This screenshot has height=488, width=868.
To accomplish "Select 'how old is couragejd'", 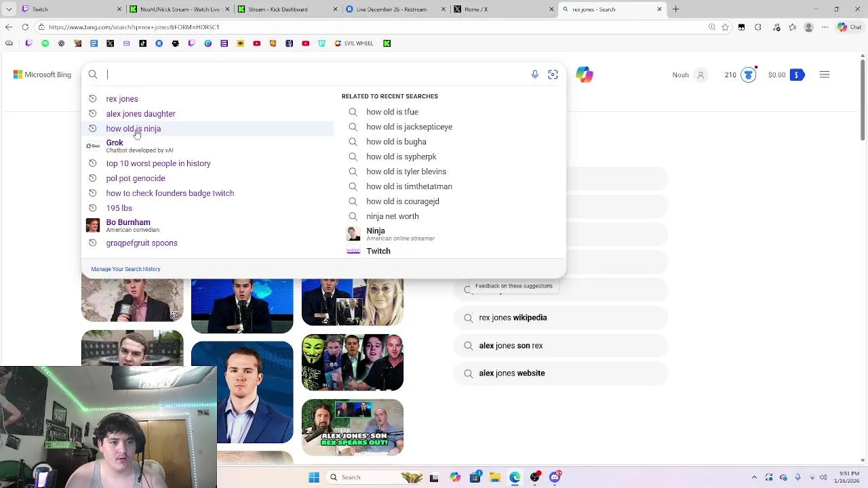I will point(403,201).
